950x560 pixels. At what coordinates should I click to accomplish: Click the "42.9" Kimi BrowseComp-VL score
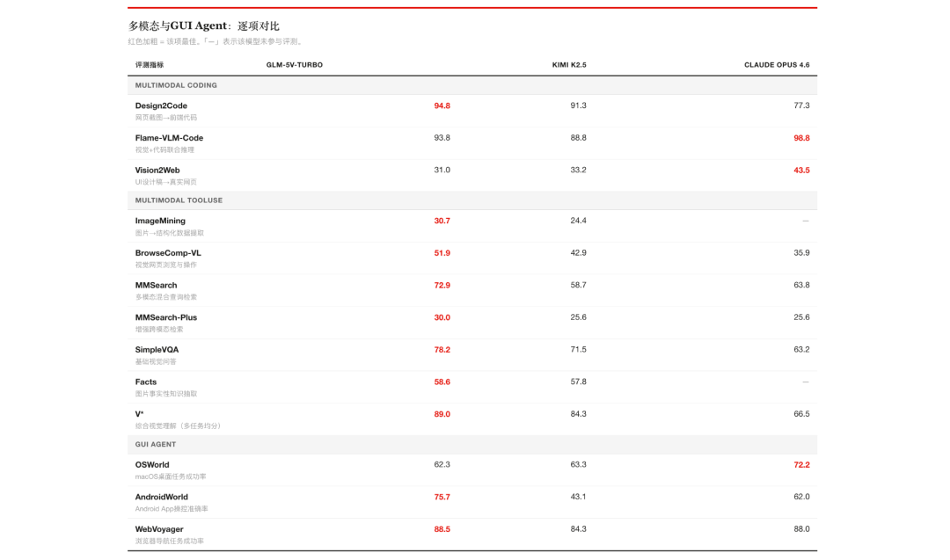click(x=579, y=252)
